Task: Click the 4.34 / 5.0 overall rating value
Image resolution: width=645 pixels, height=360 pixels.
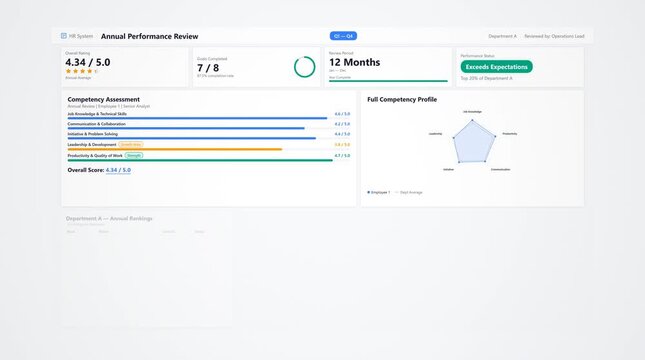Action: (x=88, y=62)
